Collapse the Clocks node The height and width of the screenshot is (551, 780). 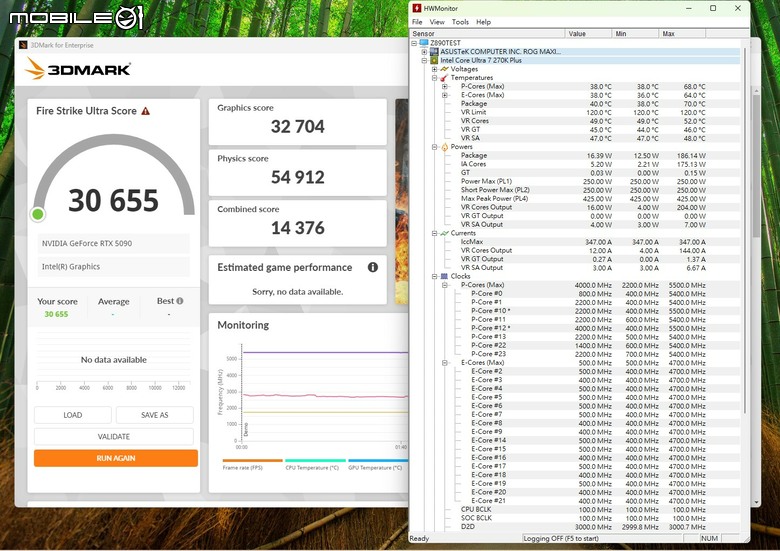[x=434, y=276]
